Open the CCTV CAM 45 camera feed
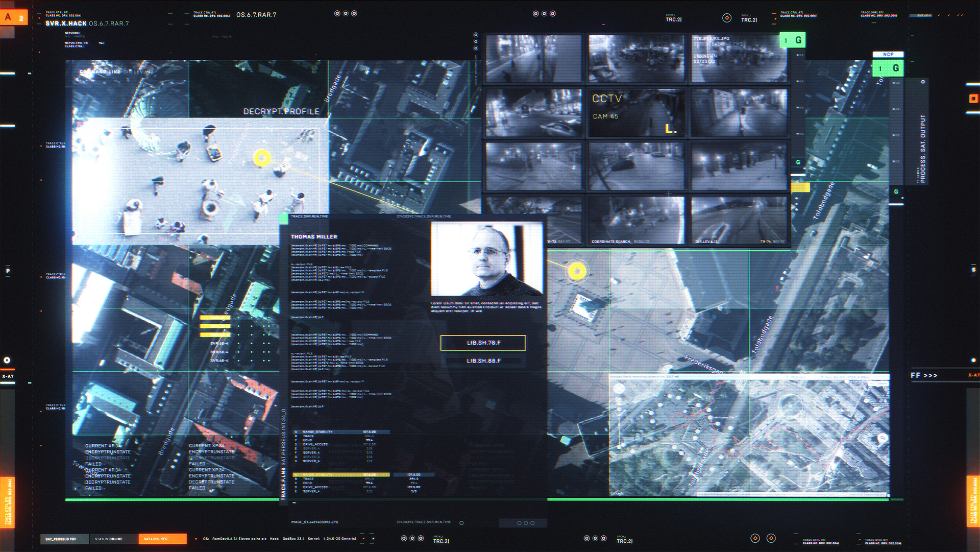This screenshot has width=980, height=552. [x=636, y=113]
